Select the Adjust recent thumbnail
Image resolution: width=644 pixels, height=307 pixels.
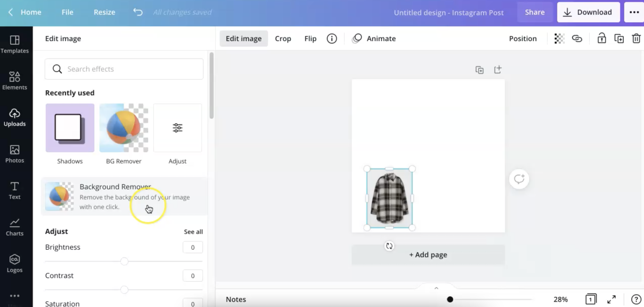[x=177, y=128]
